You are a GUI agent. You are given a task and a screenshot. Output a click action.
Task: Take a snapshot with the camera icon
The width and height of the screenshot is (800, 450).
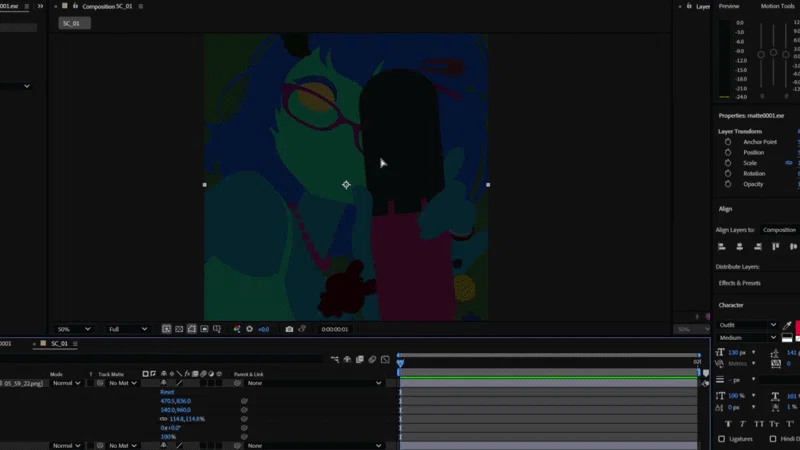(289, 329)
